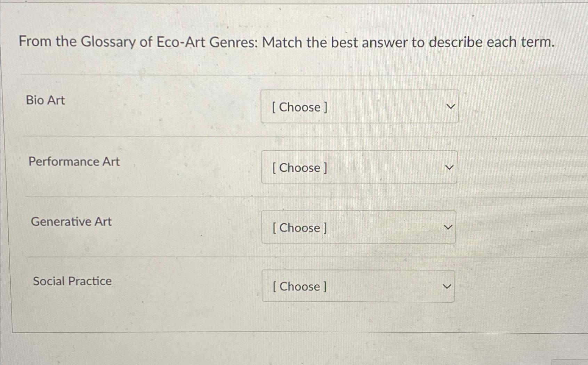
Task: Open the Performance Art answer dropdown
Action: 359,167
